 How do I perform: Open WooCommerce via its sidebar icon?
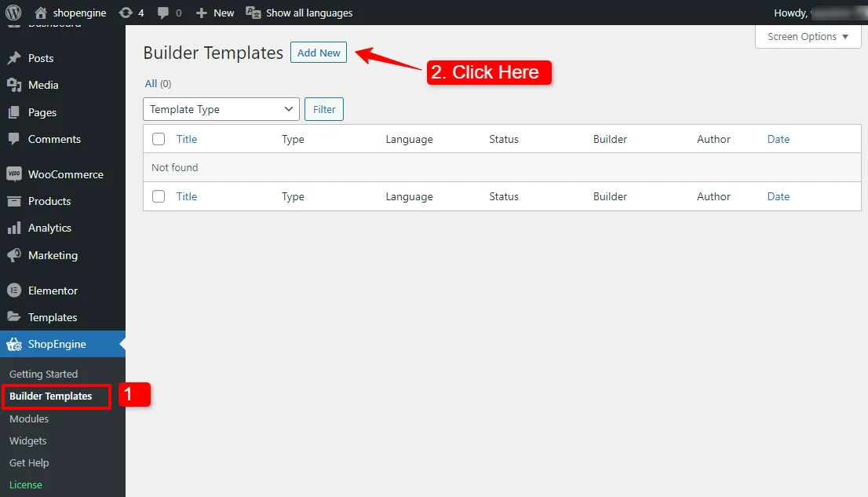[x=14, y=174]
